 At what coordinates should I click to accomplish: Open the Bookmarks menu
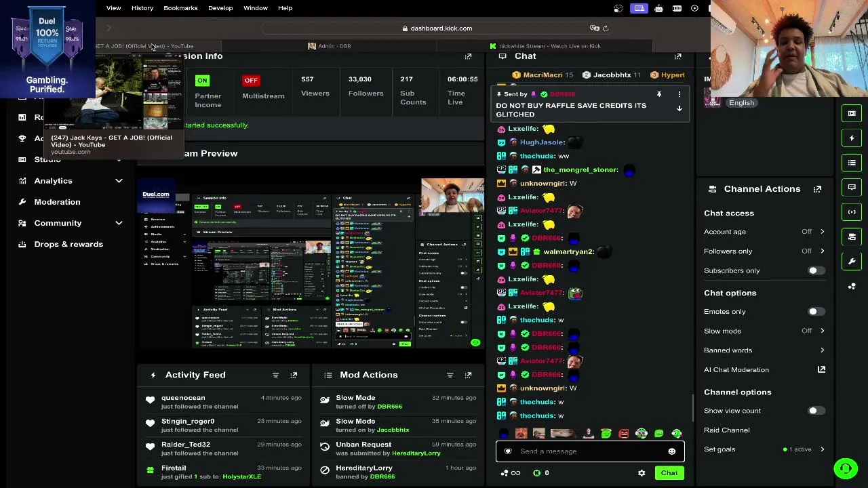(180, 8)
